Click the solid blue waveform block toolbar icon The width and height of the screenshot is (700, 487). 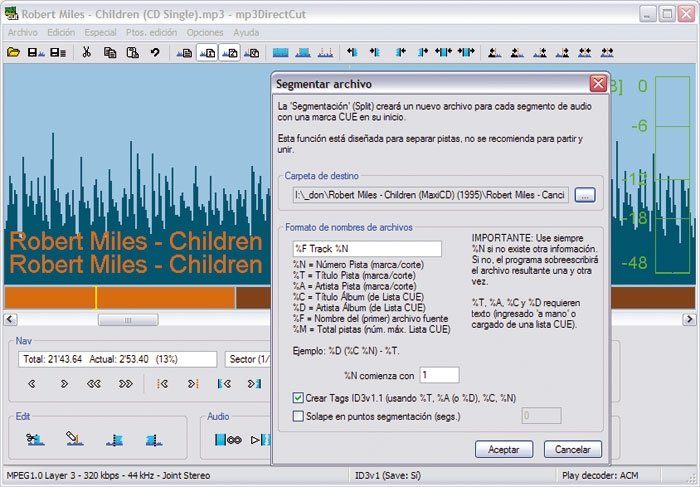tap(280, 53)
